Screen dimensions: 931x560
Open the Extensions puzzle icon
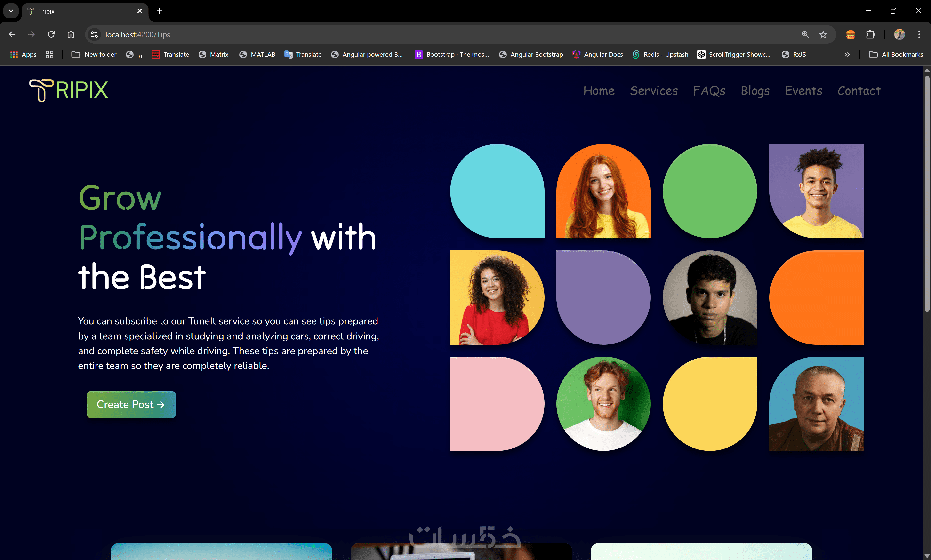click(x=870, y=34)
